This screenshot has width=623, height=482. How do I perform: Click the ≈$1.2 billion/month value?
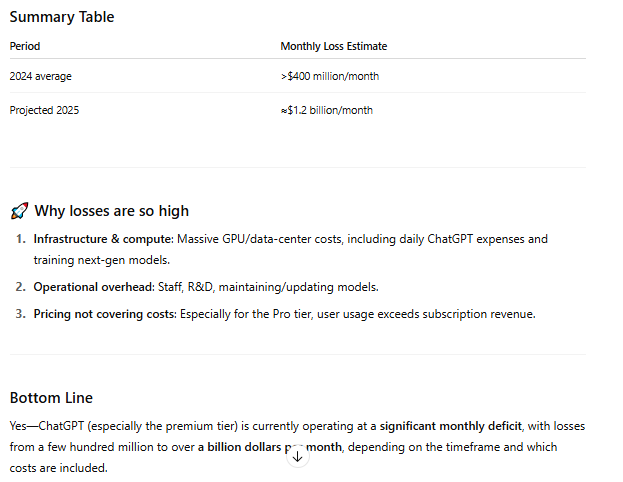click(x=327, y=110)
